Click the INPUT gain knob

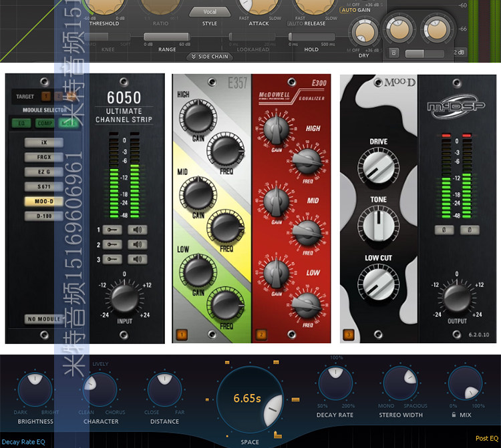coord(124,298)
